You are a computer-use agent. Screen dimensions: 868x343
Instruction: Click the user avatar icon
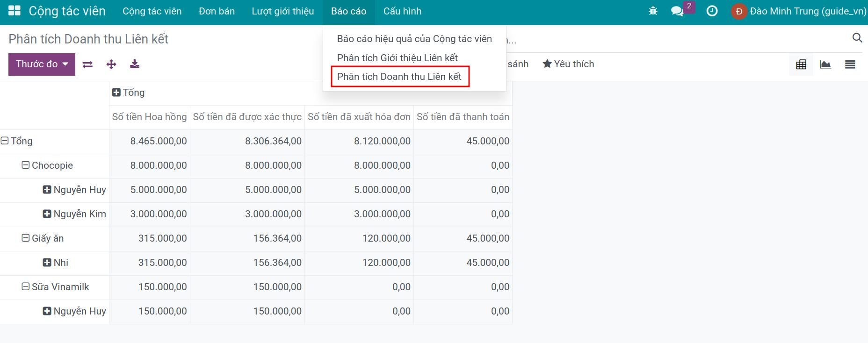(x=739, y=11)
